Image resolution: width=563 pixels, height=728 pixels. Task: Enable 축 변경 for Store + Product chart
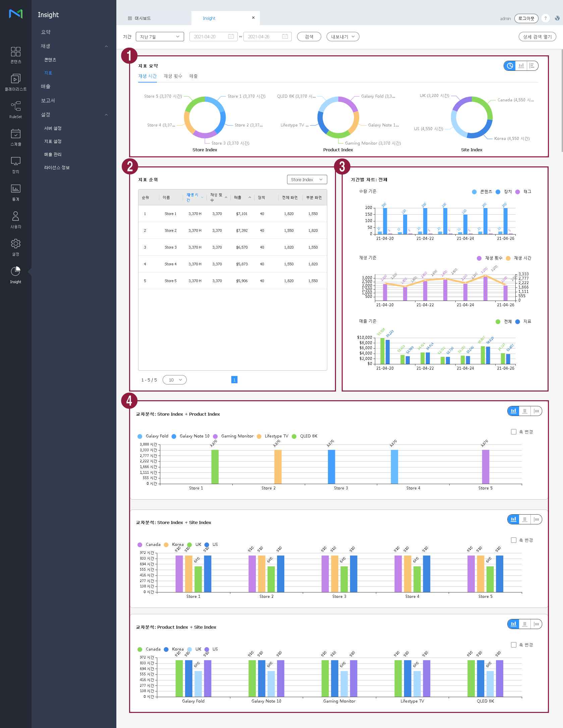(x=513, y=432)
